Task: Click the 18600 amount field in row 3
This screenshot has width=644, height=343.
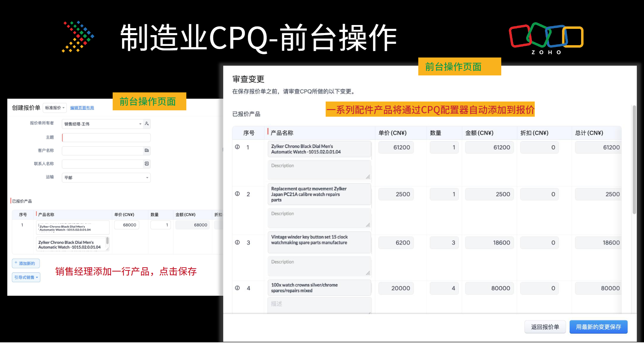Action: [x=489, y=243]
